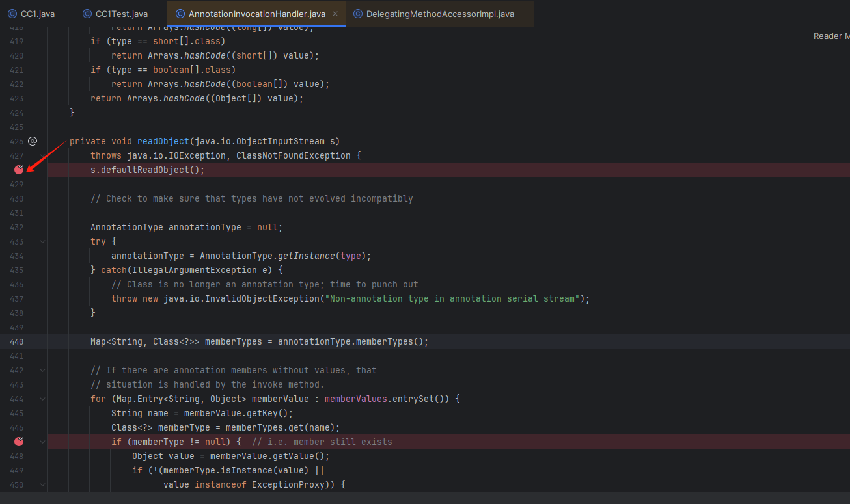Click the readObject method name

[163, 141]
